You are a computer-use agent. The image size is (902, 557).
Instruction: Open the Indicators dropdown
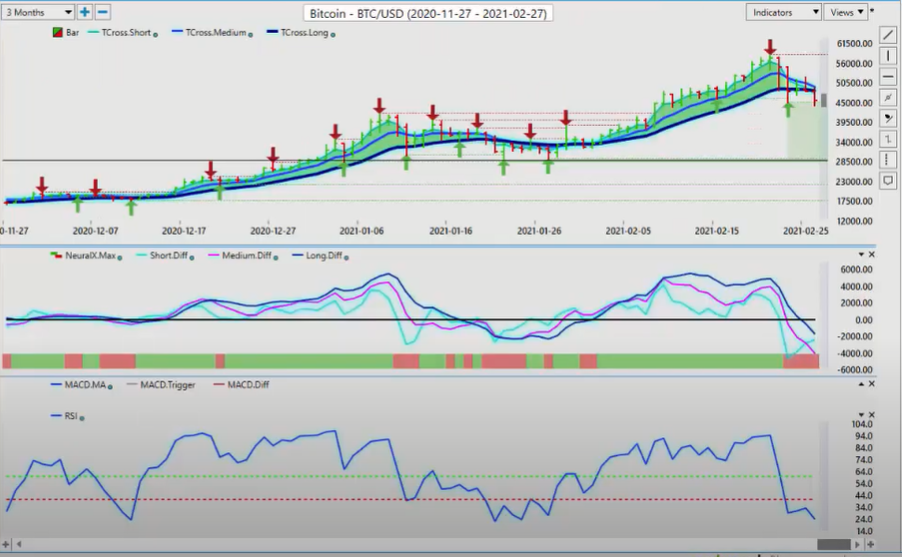click(x=783, y=12)
